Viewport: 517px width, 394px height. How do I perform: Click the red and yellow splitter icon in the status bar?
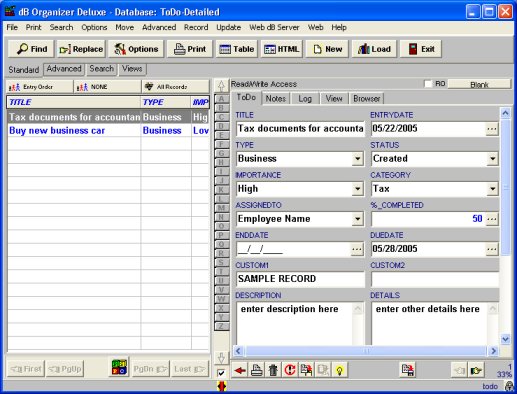[x=222, y=386]
